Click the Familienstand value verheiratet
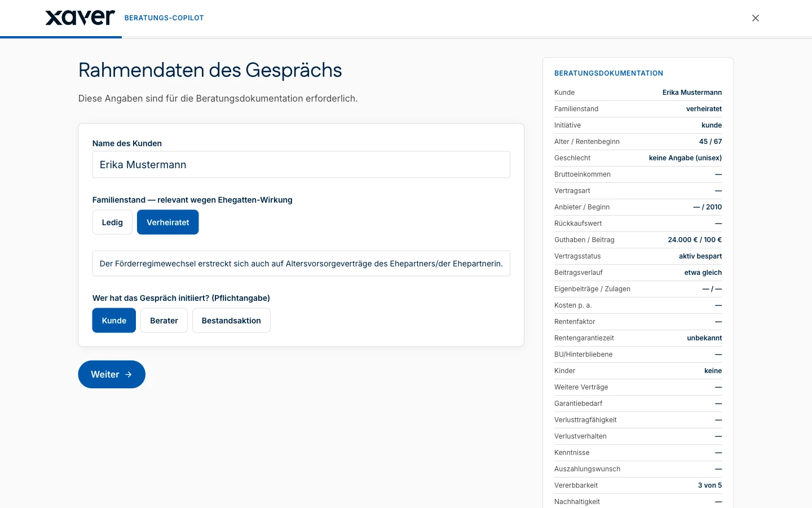Viewport: 812px width, 508px height. click(704, 109)
